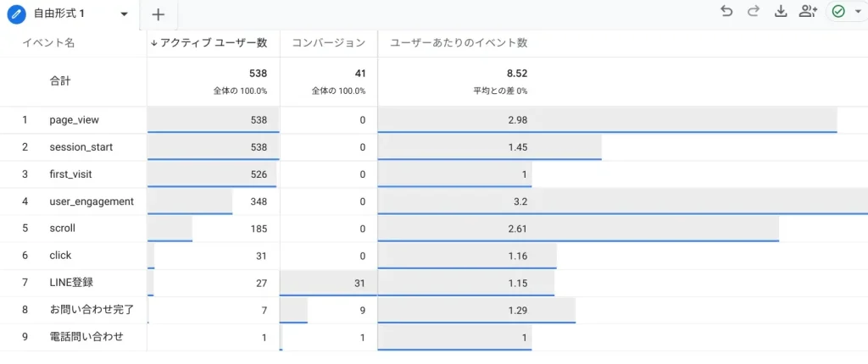This screenshot has width=868, height=364.
Task: Select the user_engagement row label
Action: tap(92, 201)
